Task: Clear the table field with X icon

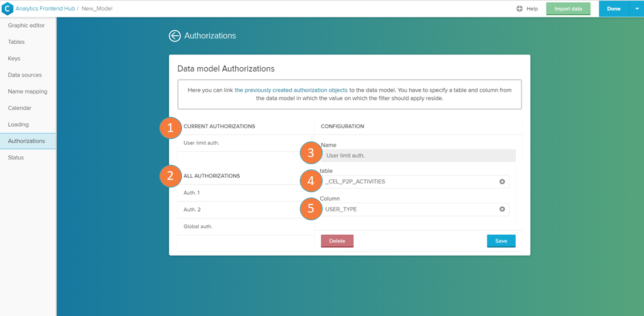Action: 502,182
